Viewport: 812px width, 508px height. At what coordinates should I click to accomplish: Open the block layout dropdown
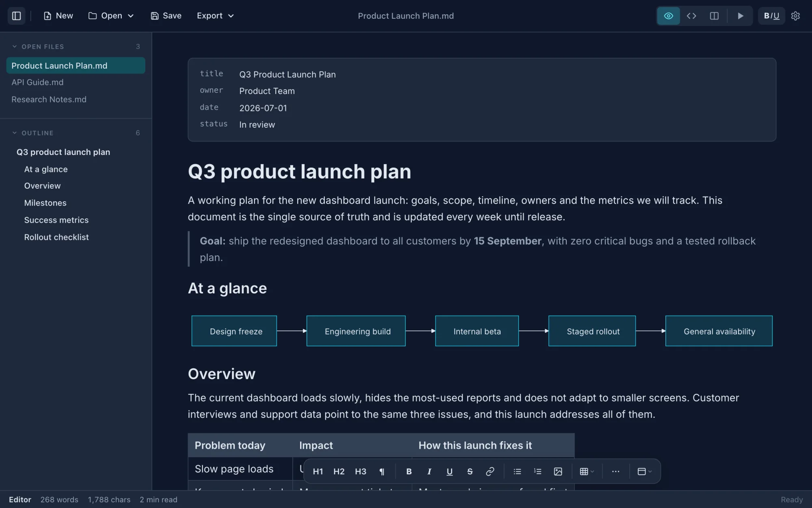pos(644,471)
